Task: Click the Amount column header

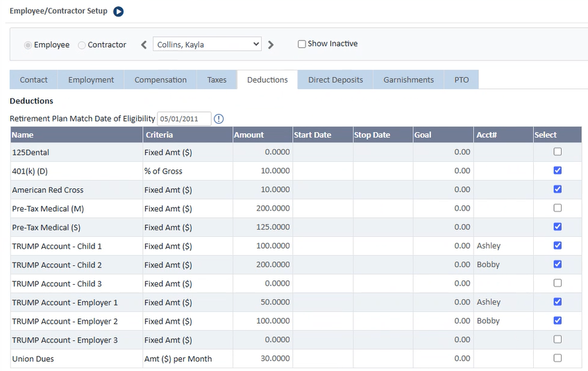Action: click(x=262, y=135)
